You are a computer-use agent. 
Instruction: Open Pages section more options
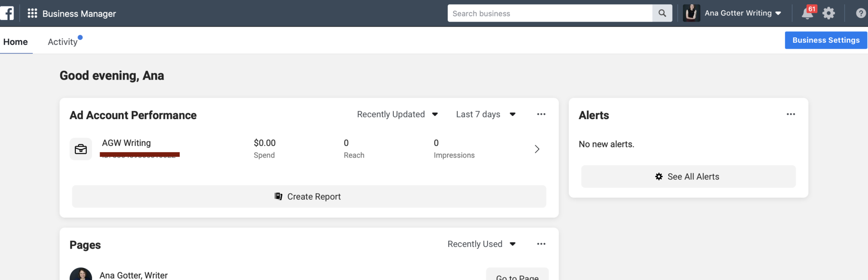pos(541,244)
